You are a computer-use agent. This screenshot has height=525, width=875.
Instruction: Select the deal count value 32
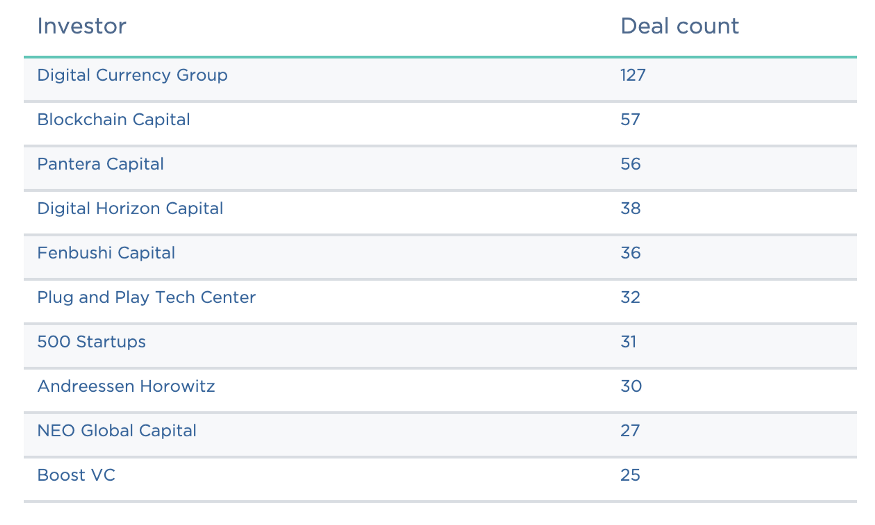[630, 298]
